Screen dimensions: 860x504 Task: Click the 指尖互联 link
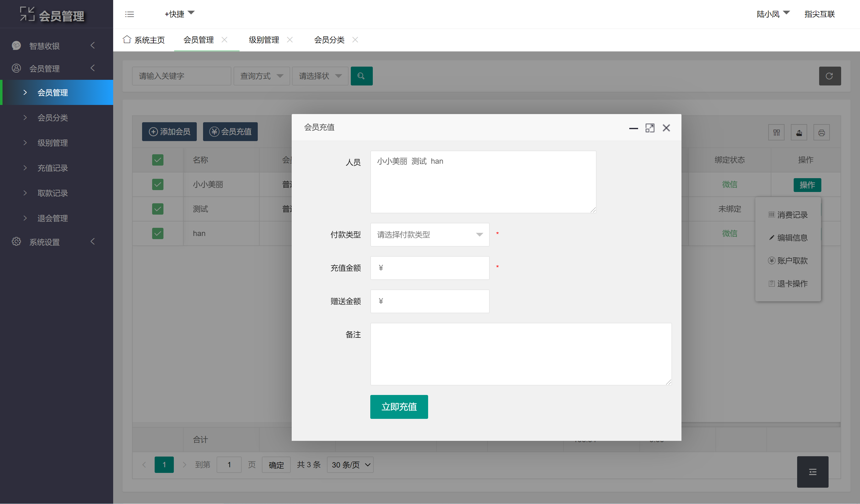click(x=819, y=14)
